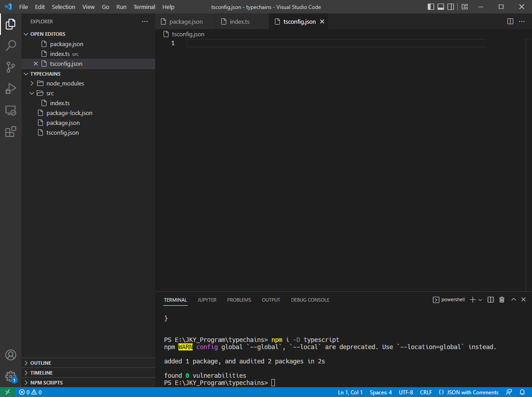532x397 pixels.
Task: Switch to the OUTPUT panel tab
Action: point(271,300)
